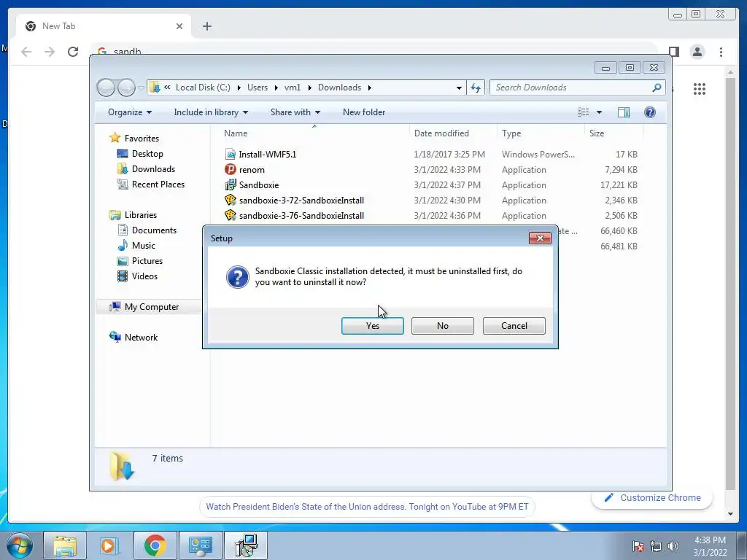The height and width of the screenshot is (560, 747).
Task: Open Music library
Action: click(144, 245)
